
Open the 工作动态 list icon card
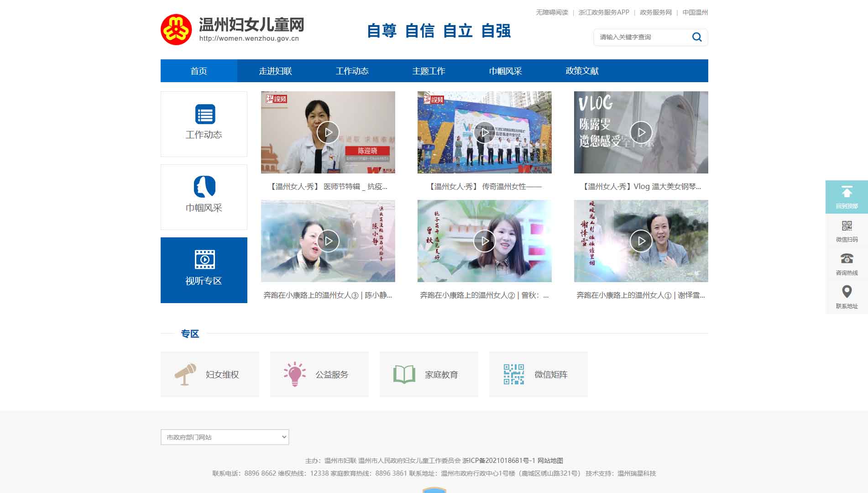coord(204,124)
